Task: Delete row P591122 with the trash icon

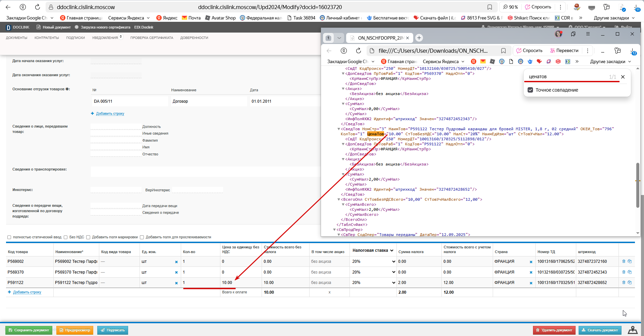Action: tap(624, 283)
